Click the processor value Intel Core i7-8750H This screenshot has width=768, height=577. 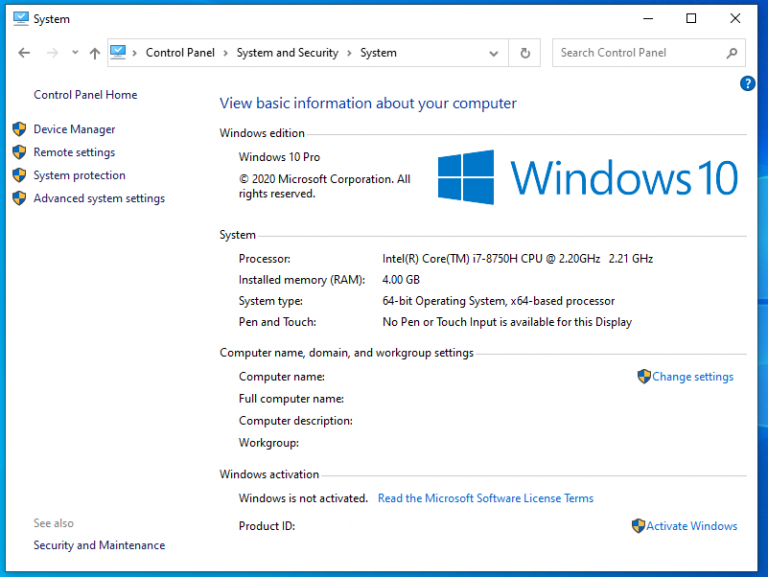click(x=517, y=259)
